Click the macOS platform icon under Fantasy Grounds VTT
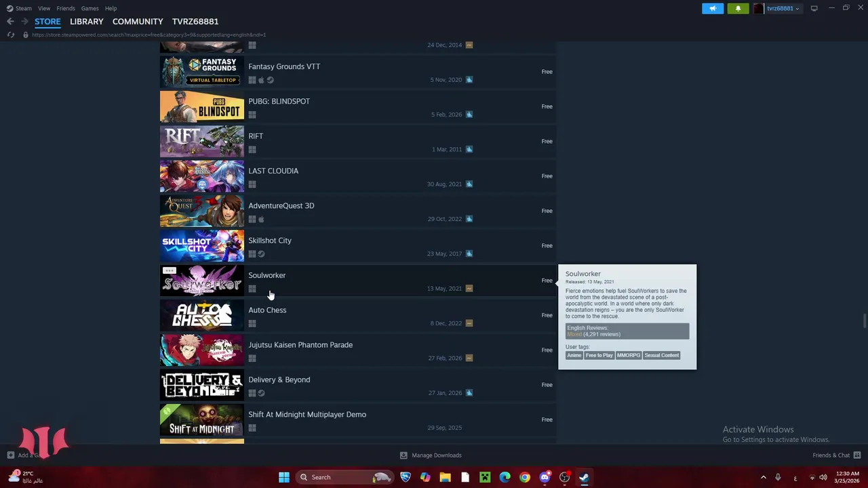 (261, 80)
